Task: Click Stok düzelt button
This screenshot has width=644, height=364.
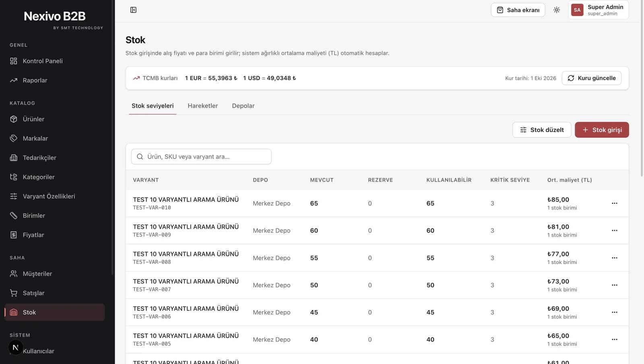Action: pos(541,130)
